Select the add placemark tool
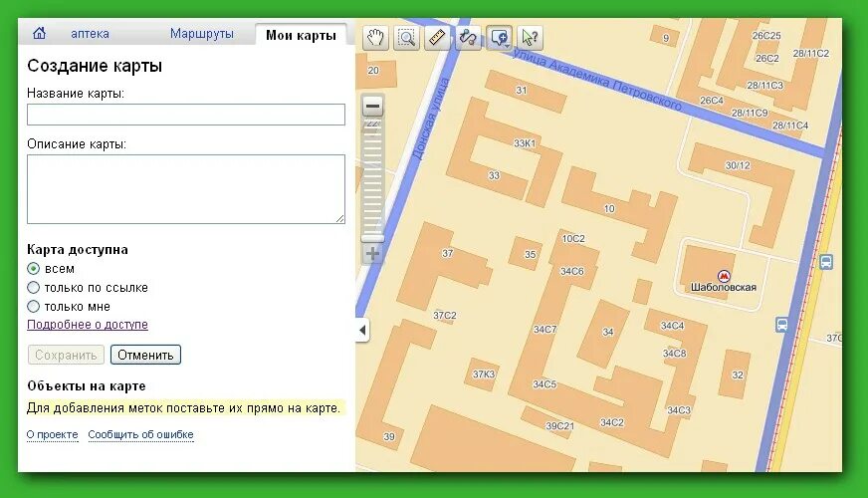 pyautogui.click(x=499, y=37)
